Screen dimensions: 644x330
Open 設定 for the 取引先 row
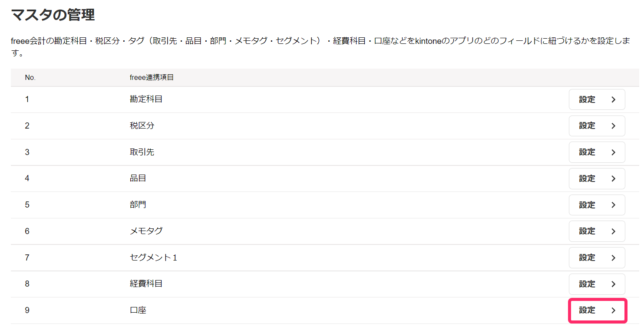coord(597,152)
